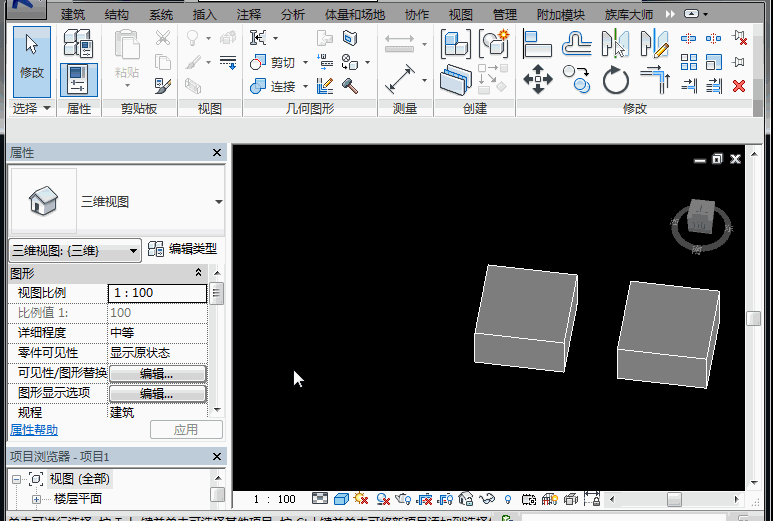Click the Rotate tool icon
The height and width of the screenshot is (521, 773).
(615, 79)
